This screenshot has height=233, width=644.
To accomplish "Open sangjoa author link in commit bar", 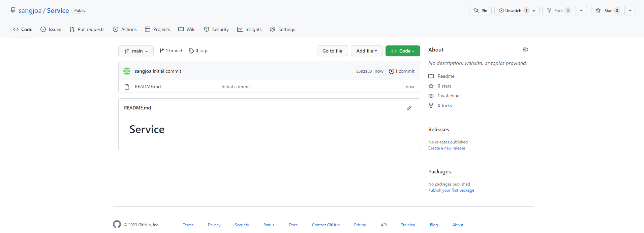I will (143, 71).
